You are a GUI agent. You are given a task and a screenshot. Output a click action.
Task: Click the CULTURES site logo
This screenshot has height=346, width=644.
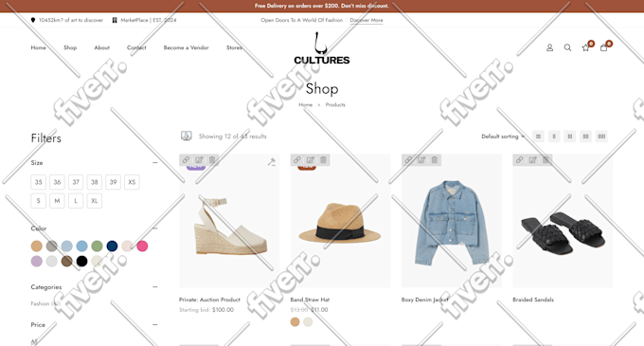click(x=322, y=49)
